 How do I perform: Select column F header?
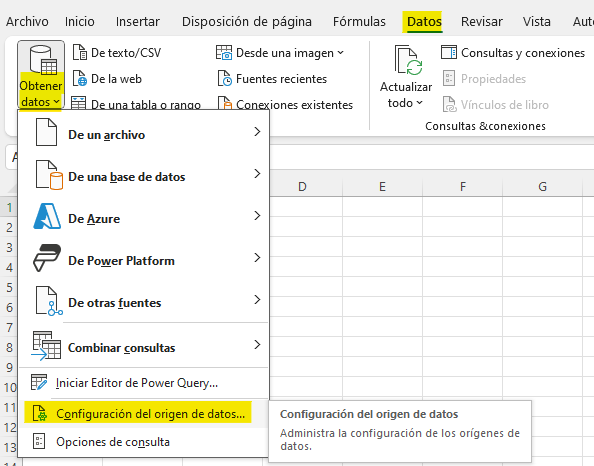463,186
